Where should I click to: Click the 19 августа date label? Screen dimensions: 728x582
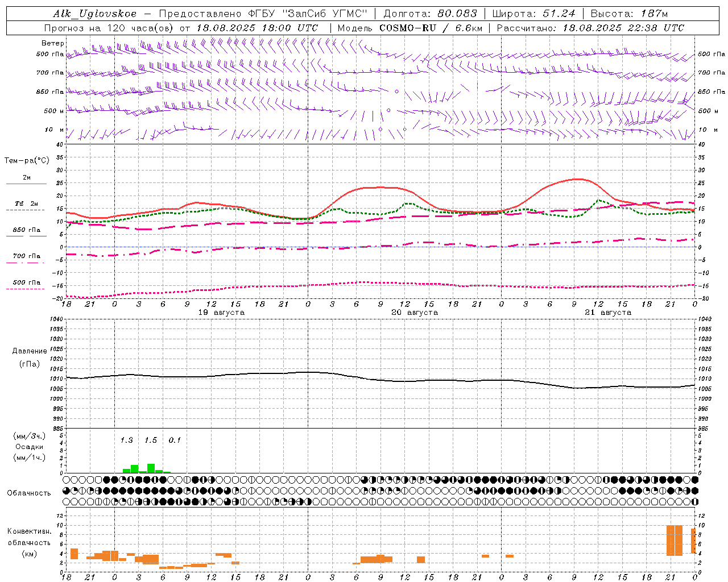pos(221,313)
